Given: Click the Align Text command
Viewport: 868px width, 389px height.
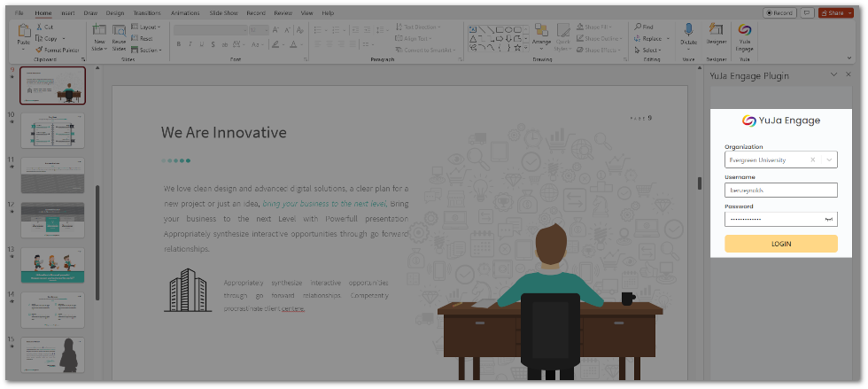Looking at the screenshot, I should (x=415, y=38).
